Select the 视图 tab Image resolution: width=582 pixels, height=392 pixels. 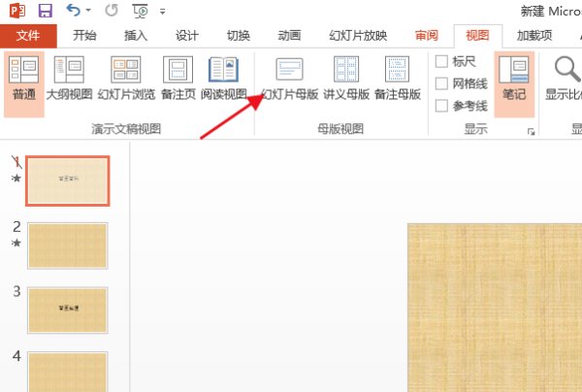(x=477, y=36)
